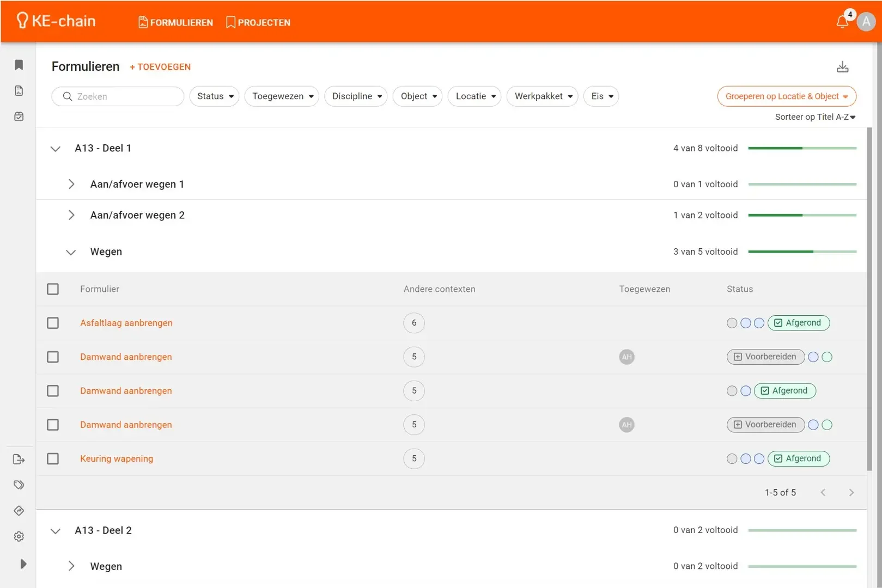
Task: Click the tags icon in the sidebar
Action: [19, 485]
